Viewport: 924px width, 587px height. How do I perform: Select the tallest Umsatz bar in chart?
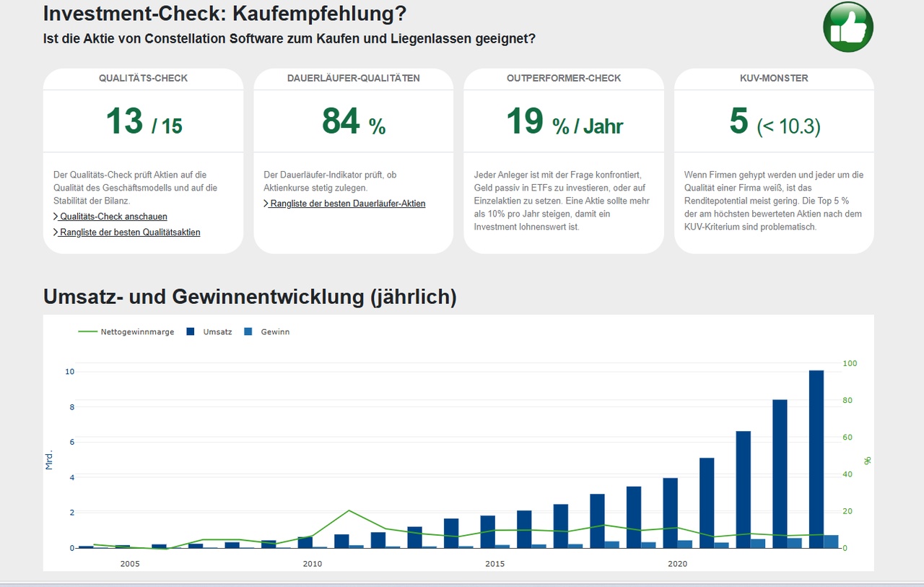click(x=816, y=458)
